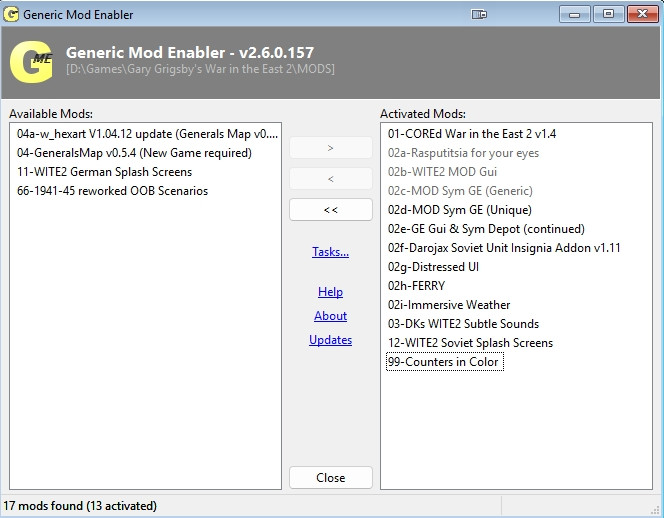Check for Updates link
The height and width of the screenshot is (518, 664).
330,340
